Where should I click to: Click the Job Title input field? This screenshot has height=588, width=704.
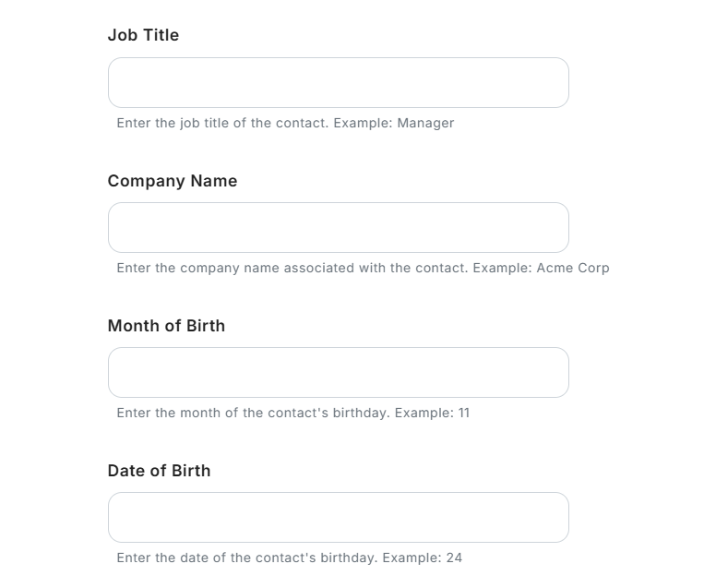(x=338, y=83)
